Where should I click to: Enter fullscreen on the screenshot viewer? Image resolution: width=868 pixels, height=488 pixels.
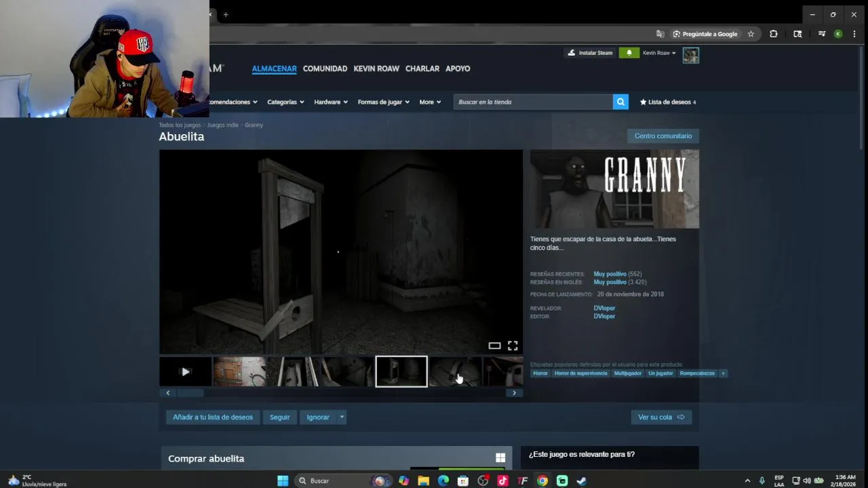click(513, 346)
